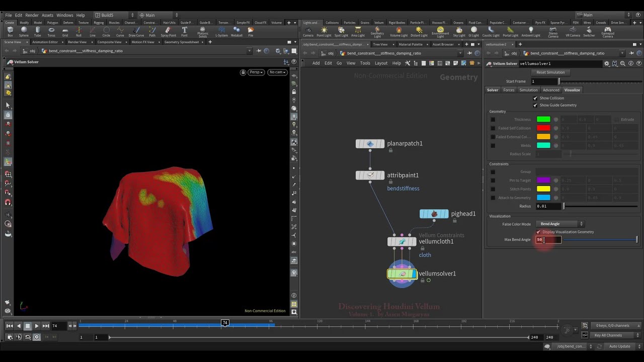Add a Camera from the shelf

pos(308,32)
